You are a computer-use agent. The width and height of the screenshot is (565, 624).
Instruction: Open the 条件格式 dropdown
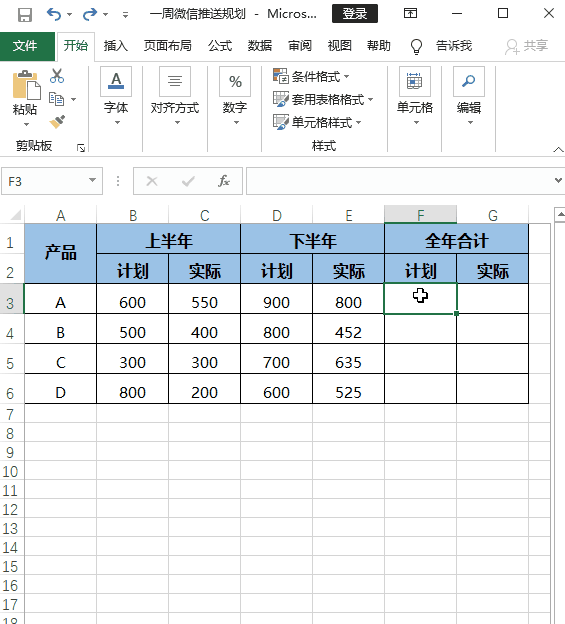311,76
